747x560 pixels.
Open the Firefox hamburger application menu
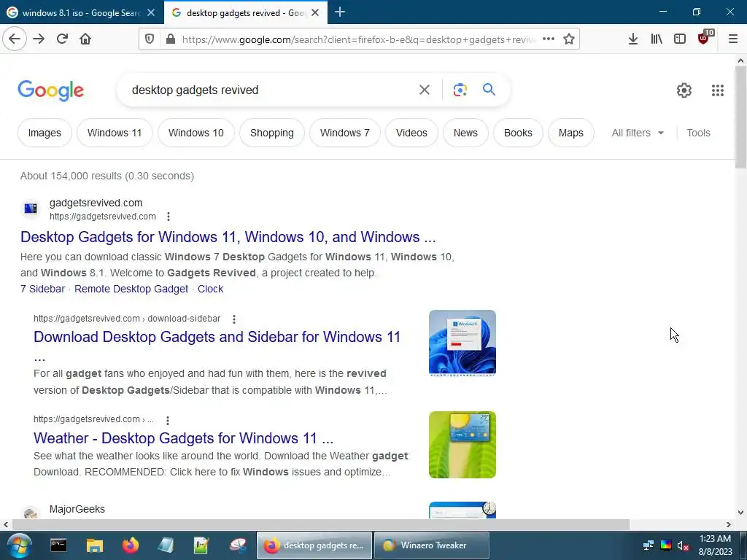pyautogui.click(x=733, y=39)
